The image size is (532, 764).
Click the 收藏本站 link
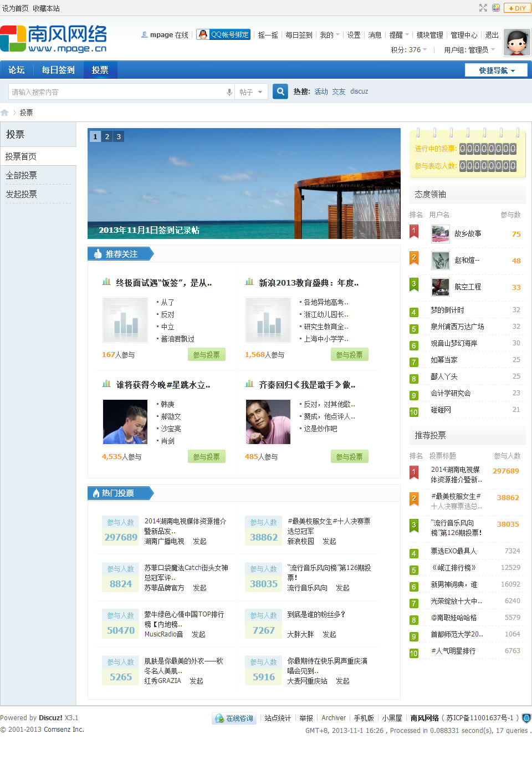click(x=46, y=8)
